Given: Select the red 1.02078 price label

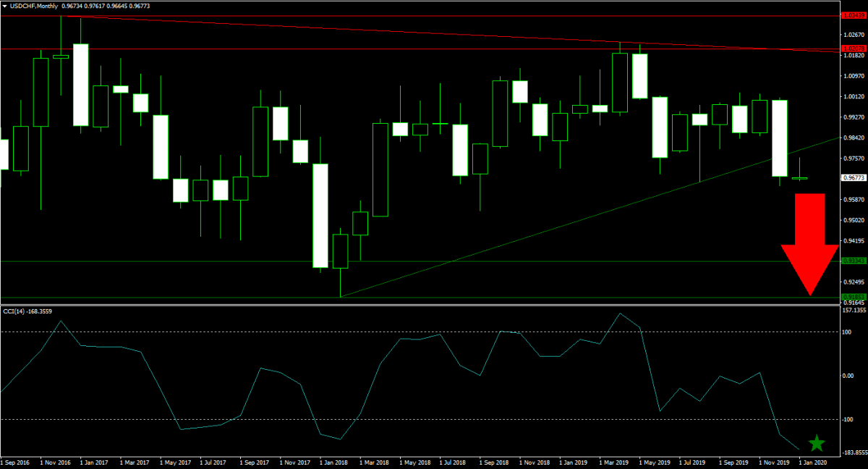Looking at the screenshot, I should (854, 48).
